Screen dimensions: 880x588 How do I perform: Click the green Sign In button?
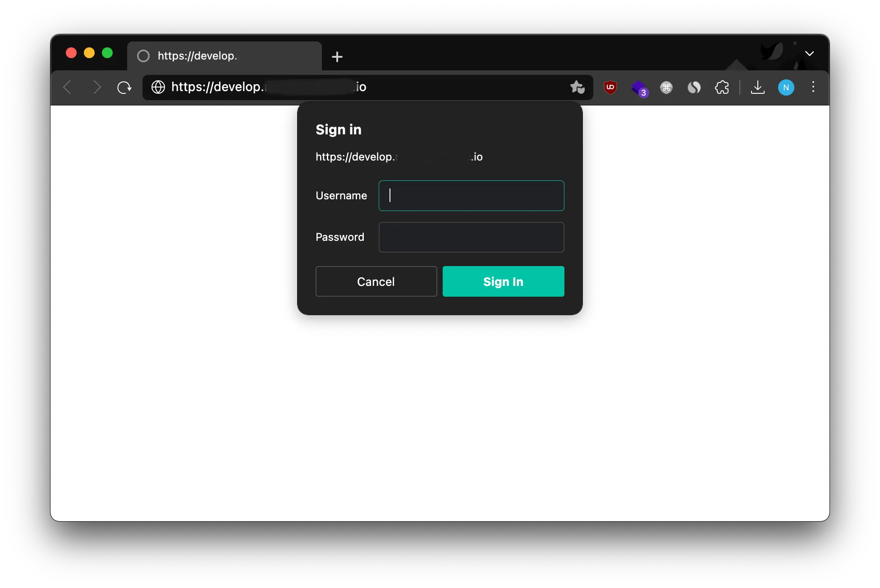pos(503,281)
